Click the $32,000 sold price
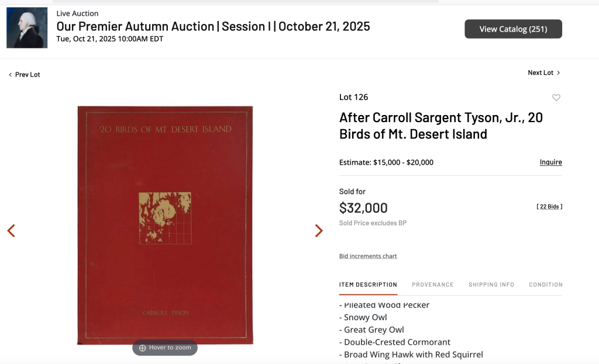Screen dimensions: 599x364 coord(363,208)
